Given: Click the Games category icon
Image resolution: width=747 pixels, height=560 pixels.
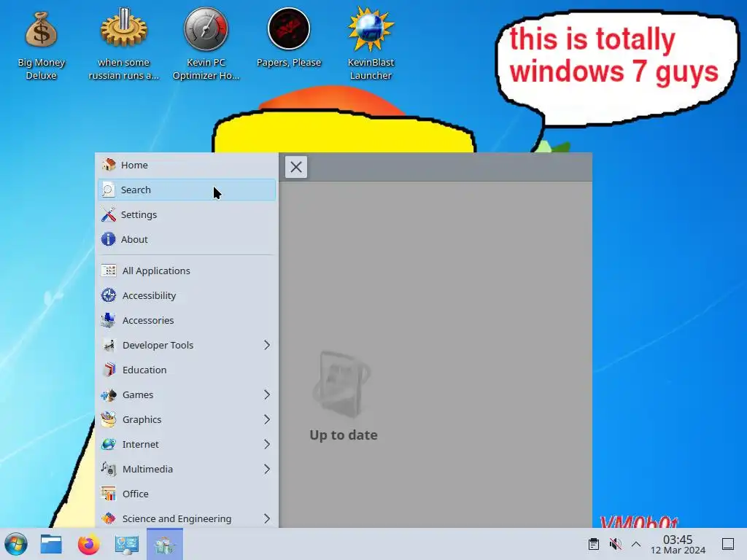Looking at the screenshot, I should (109, 394).
